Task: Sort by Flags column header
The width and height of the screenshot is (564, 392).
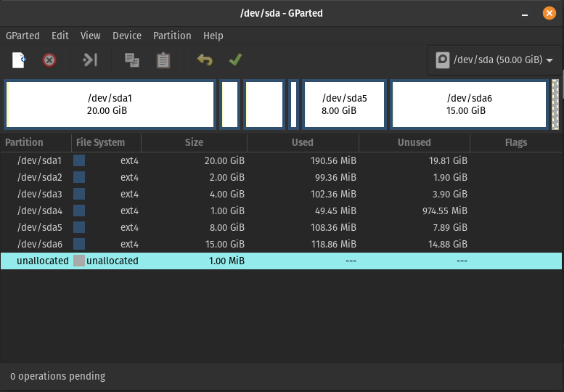Action: [x=516, y=142]
